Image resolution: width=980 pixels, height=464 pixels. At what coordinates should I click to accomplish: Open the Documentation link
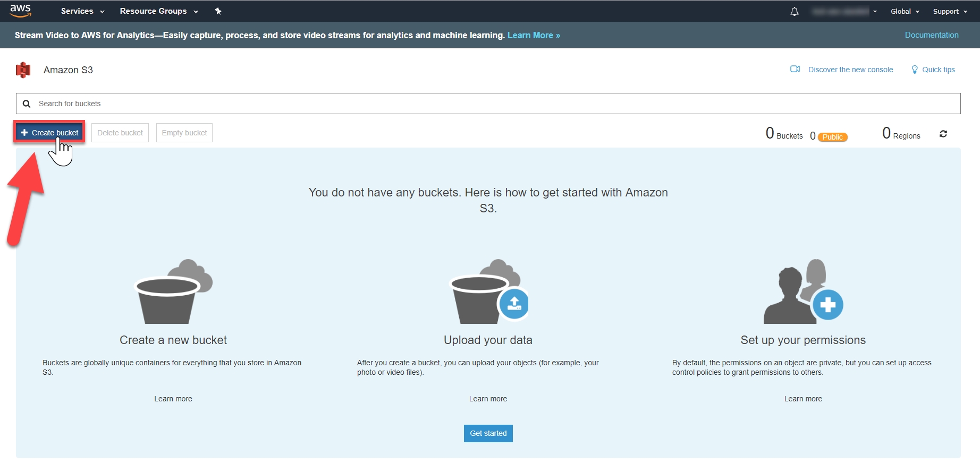(931, 35)
